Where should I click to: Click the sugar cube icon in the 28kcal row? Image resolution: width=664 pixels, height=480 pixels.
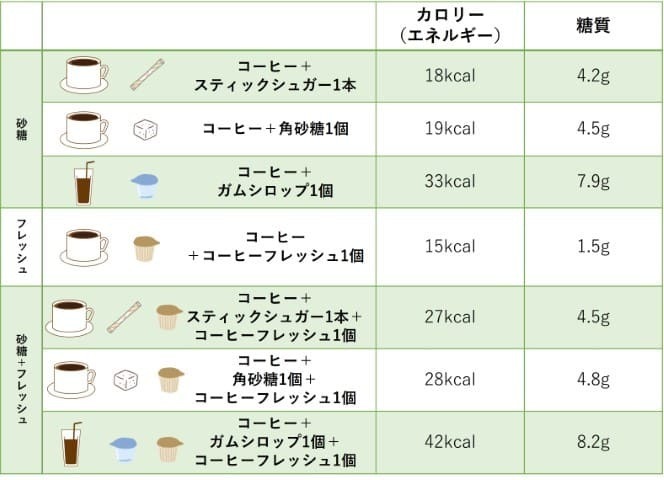click(x=123, y=380)
